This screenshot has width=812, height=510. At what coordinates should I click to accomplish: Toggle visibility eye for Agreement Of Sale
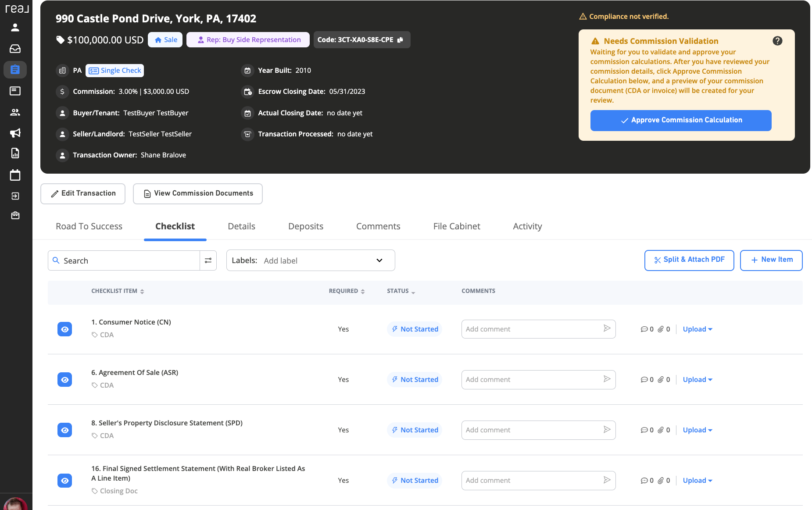(x=65, y=380)
